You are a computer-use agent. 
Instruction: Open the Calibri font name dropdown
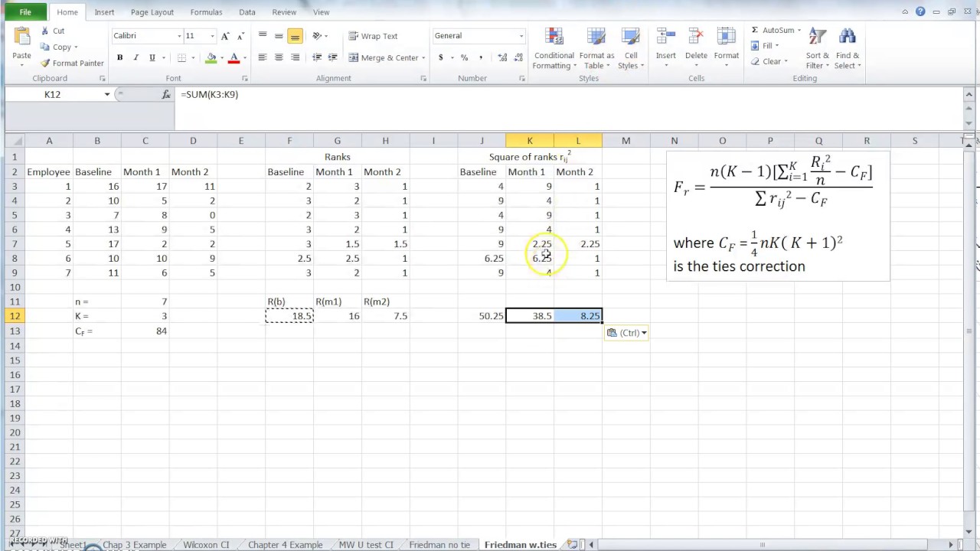[179, 36]
